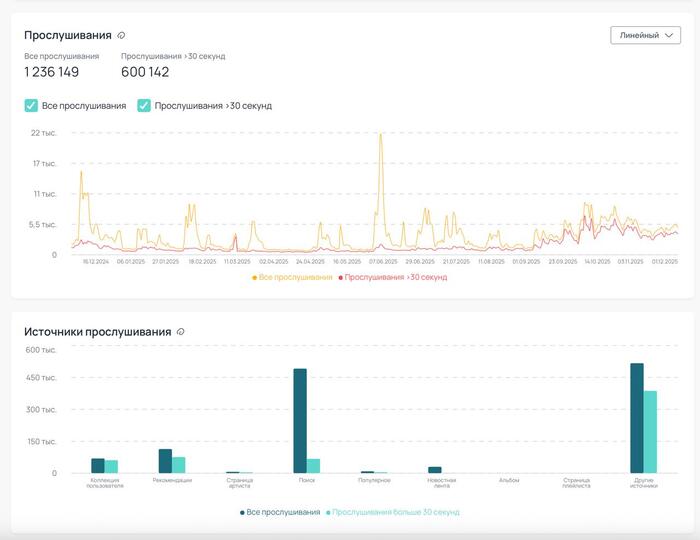
Task: Open the Линейный scale dropdown
Action: pyautogui.click(x=645, y=35)
